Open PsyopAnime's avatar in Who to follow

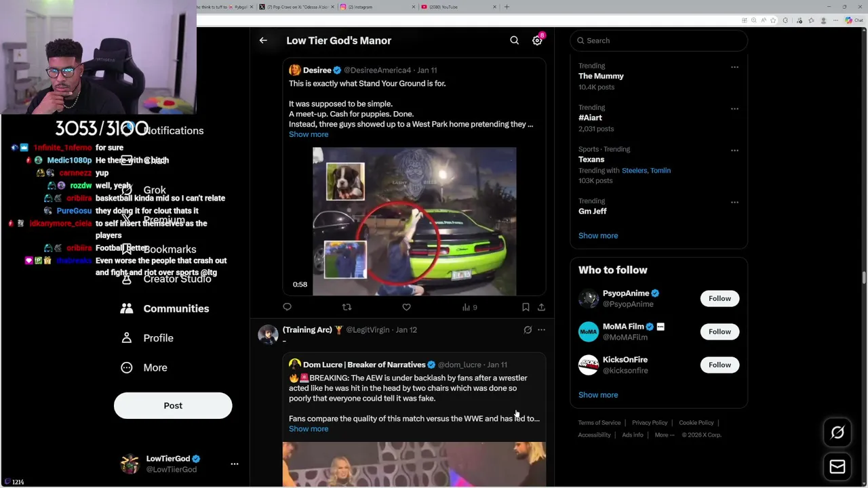589,298
